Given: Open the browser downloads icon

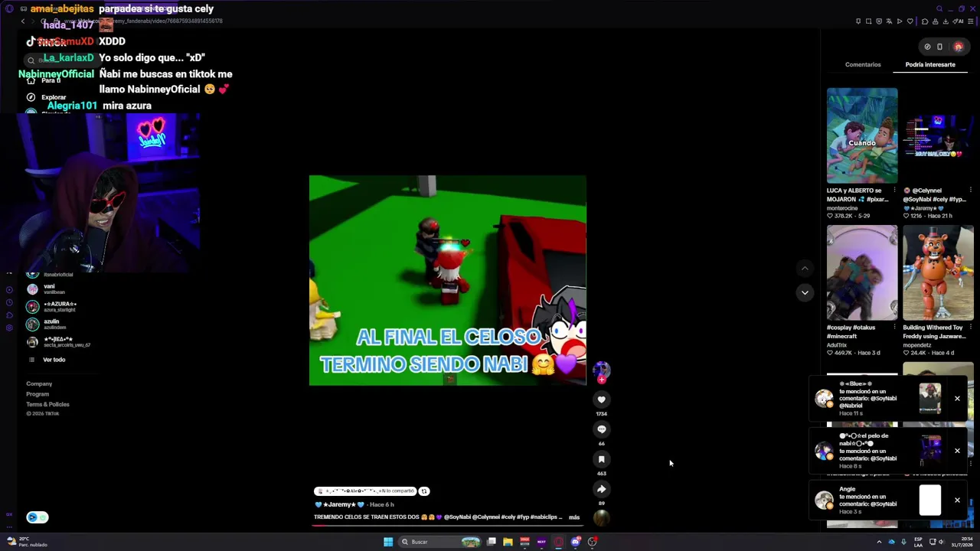Looking at the screenshot, I should coord(946,21).
